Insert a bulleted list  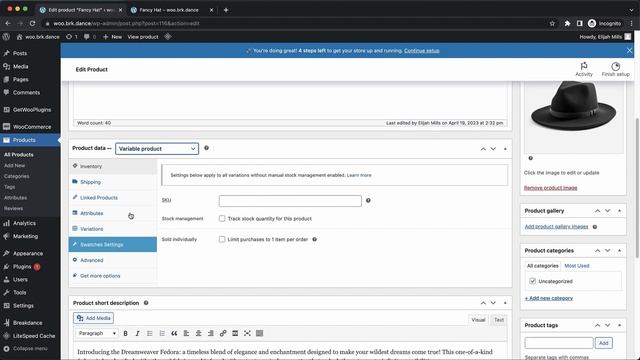point(150,333)
